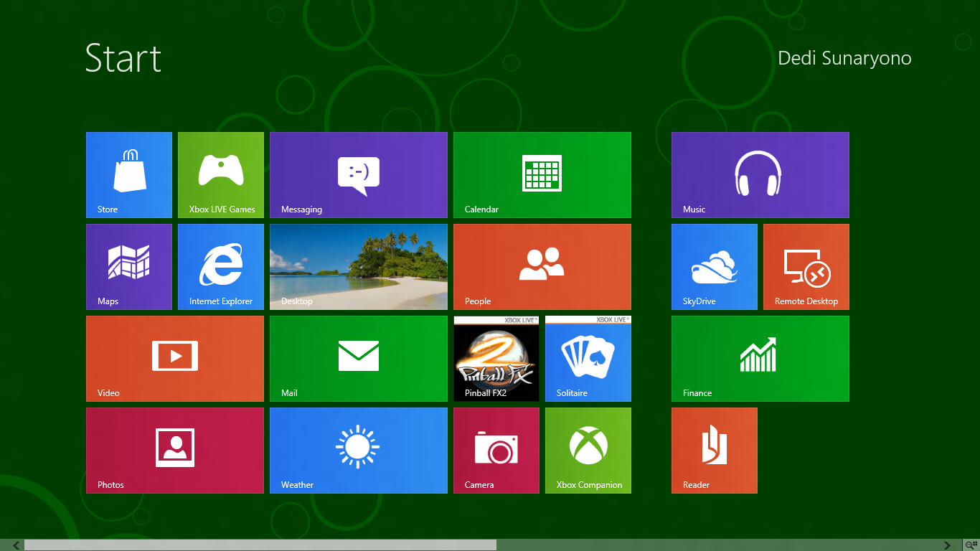The image size is (980, 551).
Task: Open the Video tile
Action: click(175, 359)
